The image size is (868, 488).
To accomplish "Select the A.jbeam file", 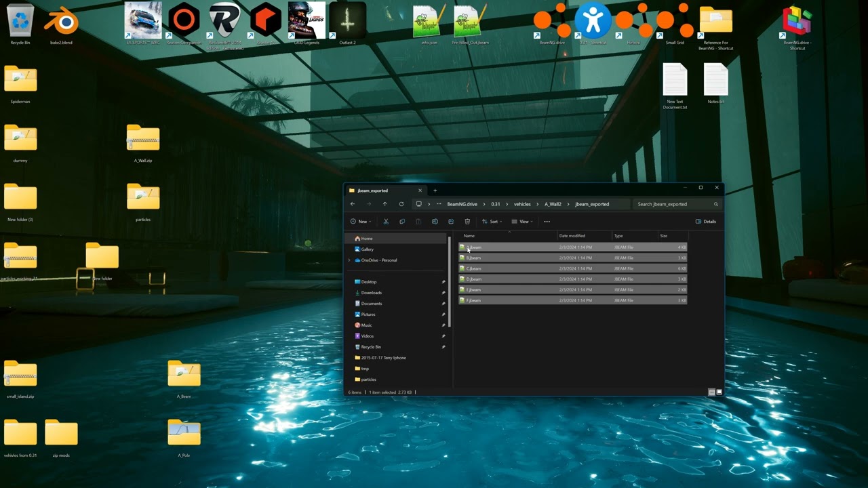I will click(573, 247).
